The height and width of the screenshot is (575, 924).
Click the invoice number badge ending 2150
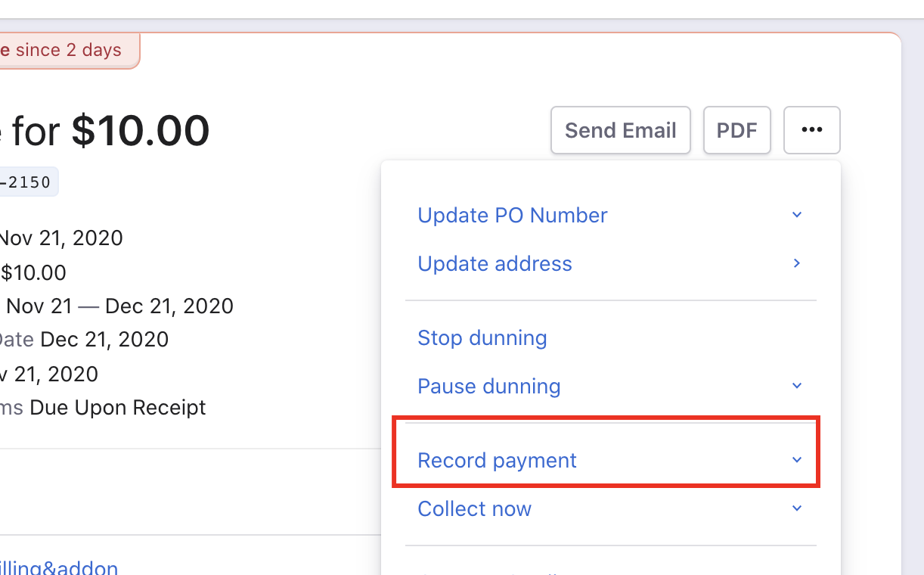26,182
